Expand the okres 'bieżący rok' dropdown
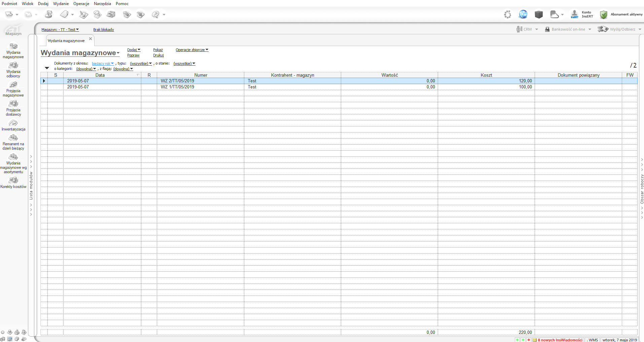This screenshot has height=342, width=644. (103, 64)
